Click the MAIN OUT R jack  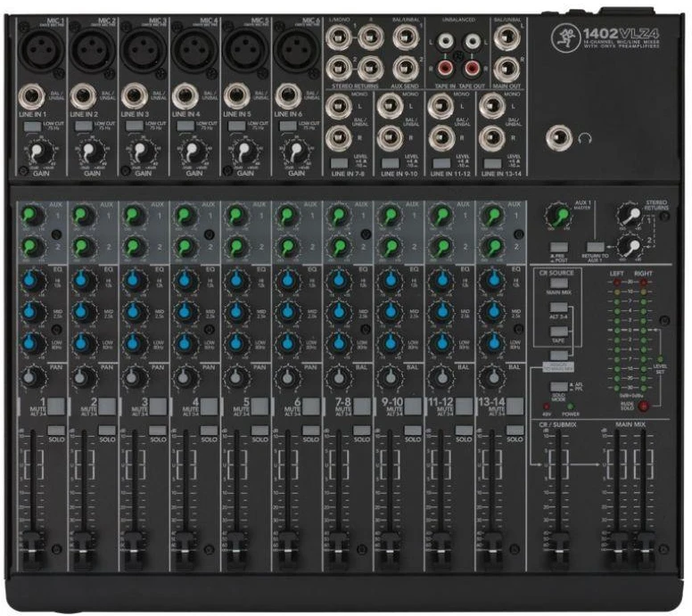[x=507, y=70]
